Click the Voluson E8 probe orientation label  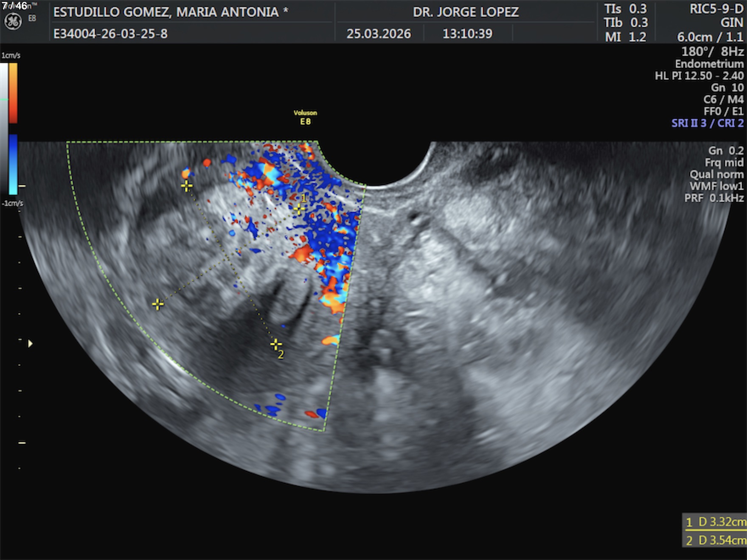[305, 118]
